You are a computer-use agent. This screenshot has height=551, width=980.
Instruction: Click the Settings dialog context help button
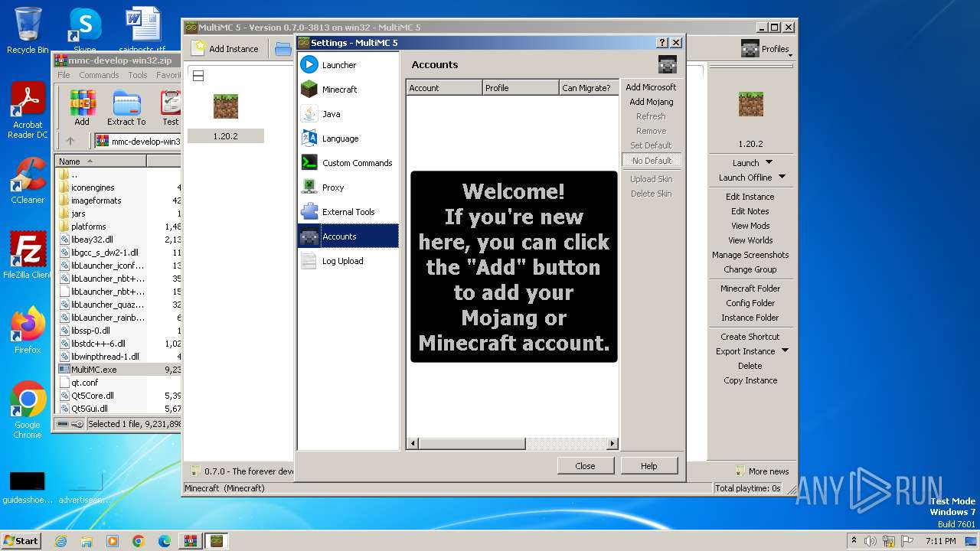click(662, 43)
